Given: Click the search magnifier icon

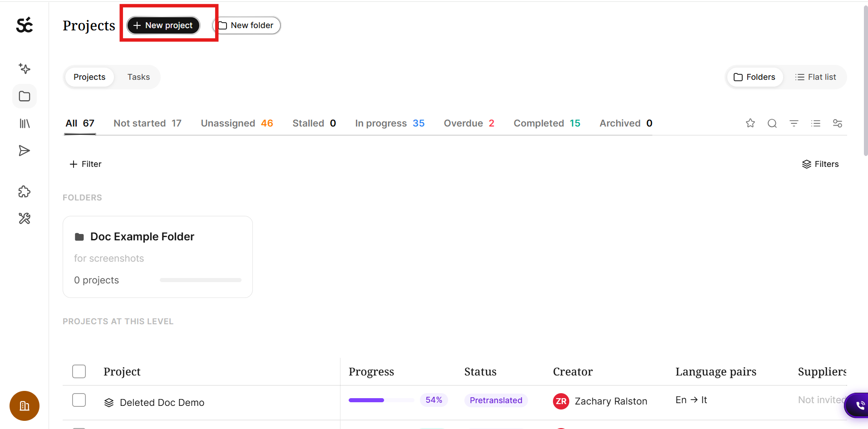Looking at the screenshot, I should click(772, 123).
